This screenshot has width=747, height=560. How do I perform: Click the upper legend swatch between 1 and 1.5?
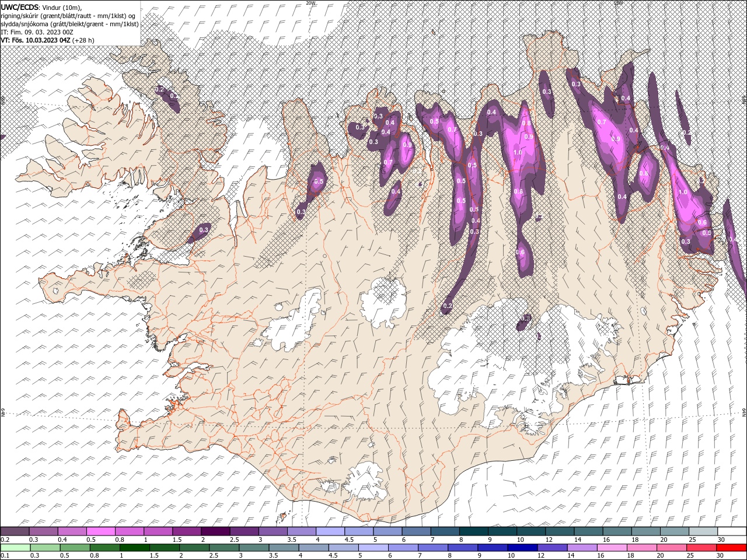158,531
